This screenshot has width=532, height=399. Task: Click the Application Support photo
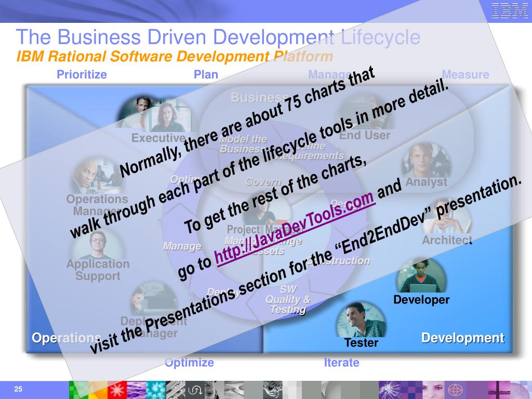tap(98, 244)
